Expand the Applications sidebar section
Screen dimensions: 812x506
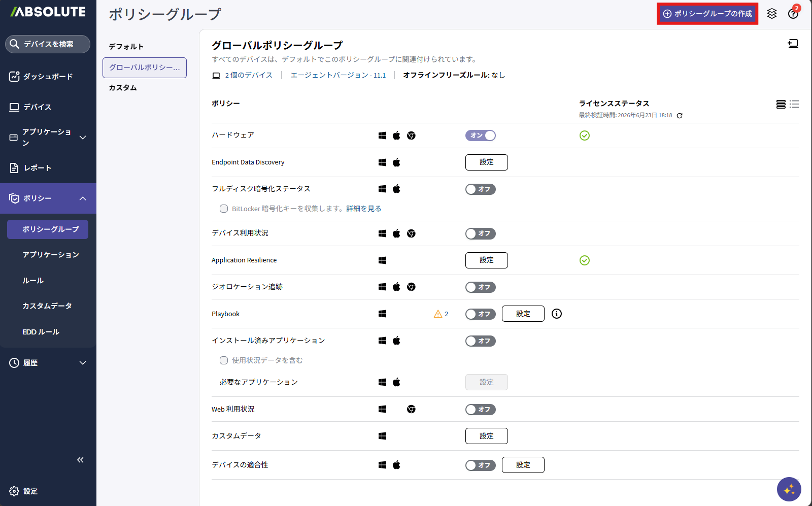point(83,138)
